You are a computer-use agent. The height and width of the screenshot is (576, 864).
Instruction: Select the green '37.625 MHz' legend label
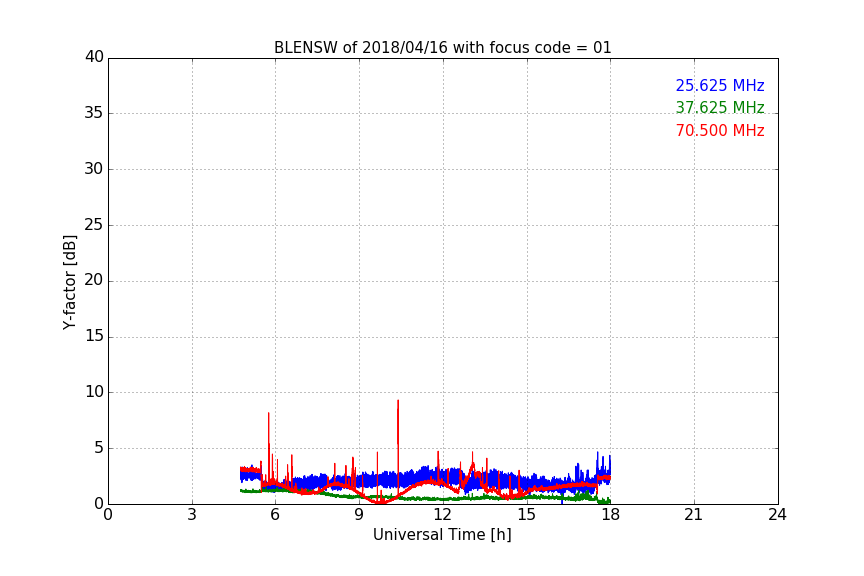point(720,107)
